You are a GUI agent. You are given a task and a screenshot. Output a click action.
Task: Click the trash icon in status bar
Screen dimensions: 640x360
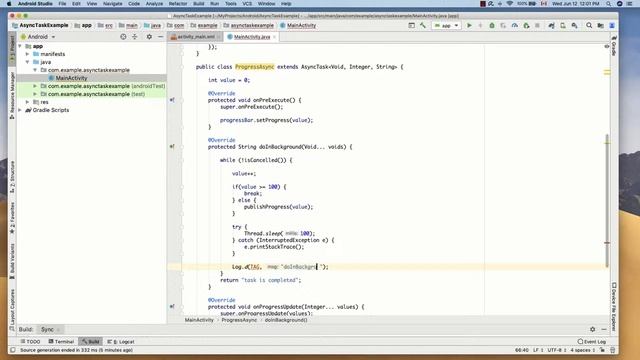pos(612,350)
